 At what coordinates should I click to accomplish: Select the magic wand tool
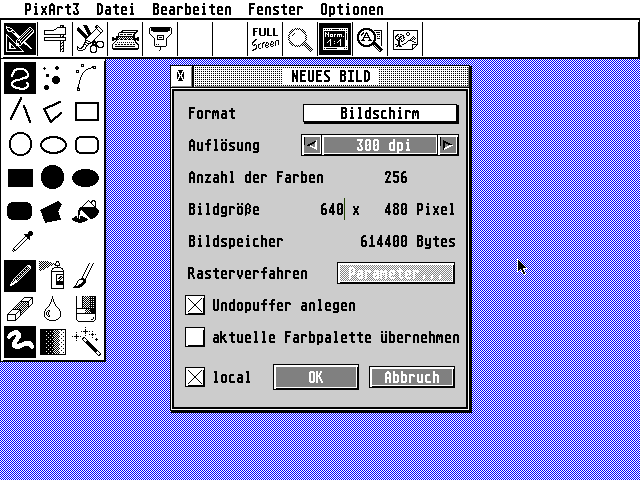[x=87, y=341]
